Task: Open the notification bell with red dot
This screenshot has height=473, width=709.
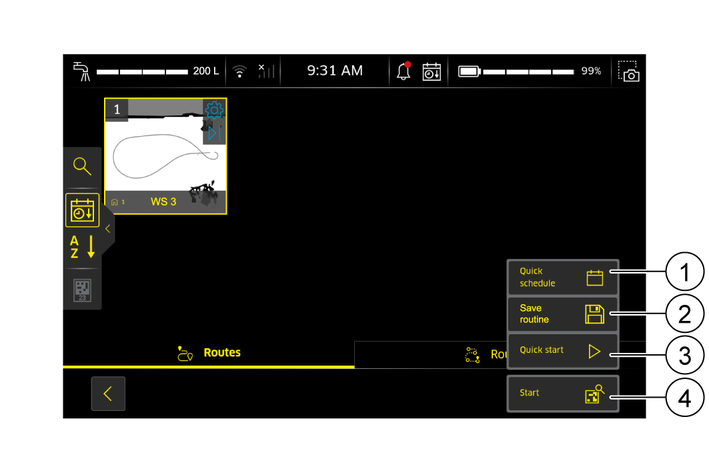Action: (x=404, y=71)
